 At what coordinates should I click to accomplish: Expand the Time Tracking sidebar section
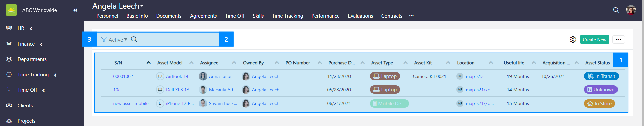[x=55, y=75]
